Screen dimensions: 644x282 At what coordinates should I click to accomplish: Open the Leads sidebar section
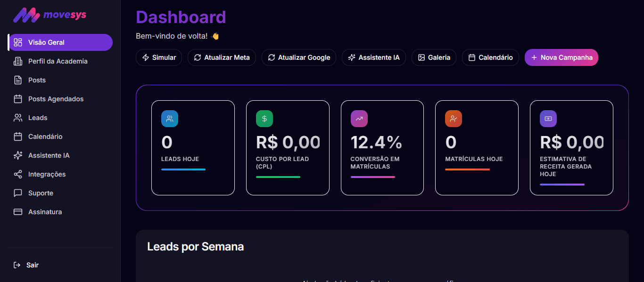[x=38, y=118]
